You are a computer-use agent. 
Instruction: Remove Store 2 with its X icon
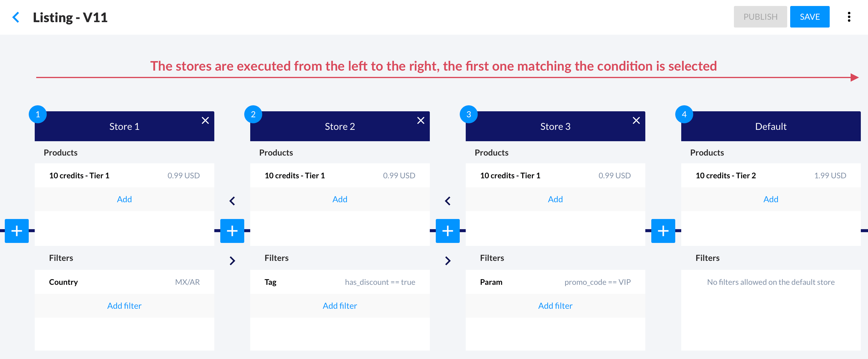click(421, 121)
